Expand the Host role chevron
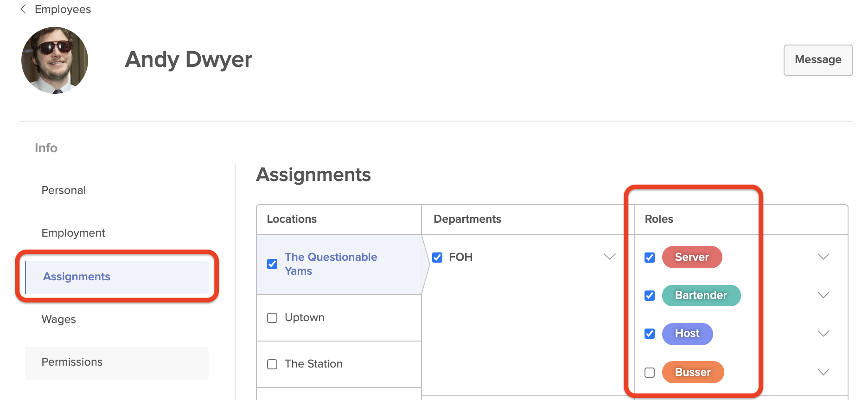This screenshot has height=400, width=868. (x=823, y=334)
